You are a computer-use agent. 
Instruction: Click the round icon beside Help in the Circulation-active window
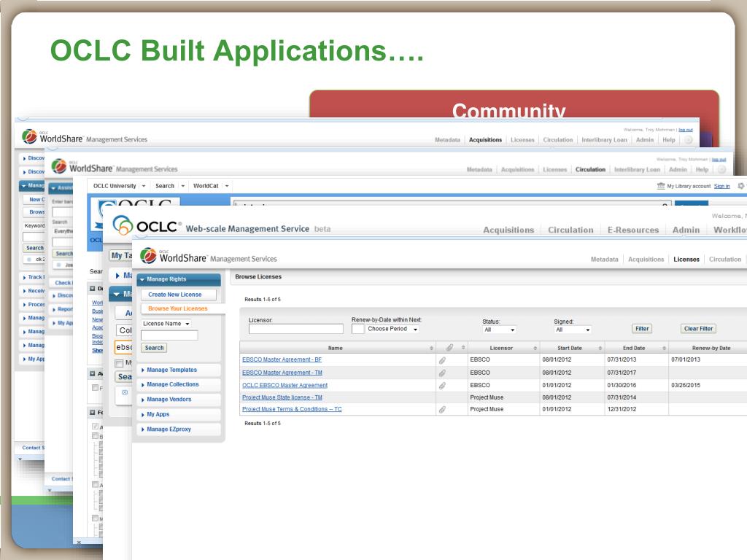[721, 169]
